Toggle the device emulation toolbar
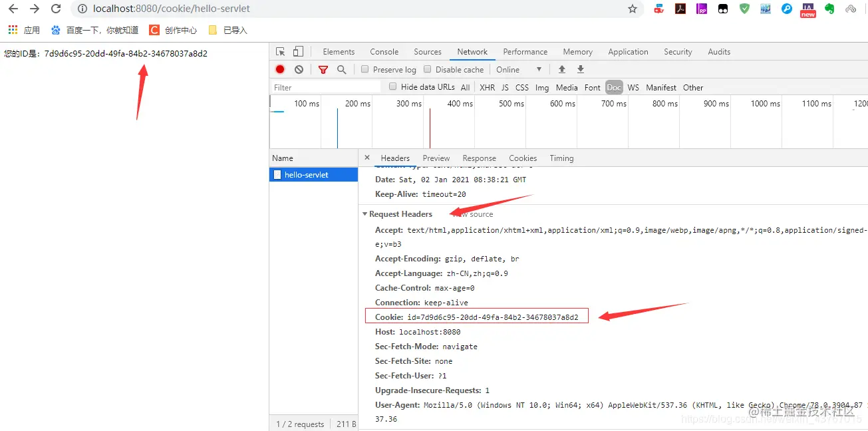868x431 pixels. 297,51
